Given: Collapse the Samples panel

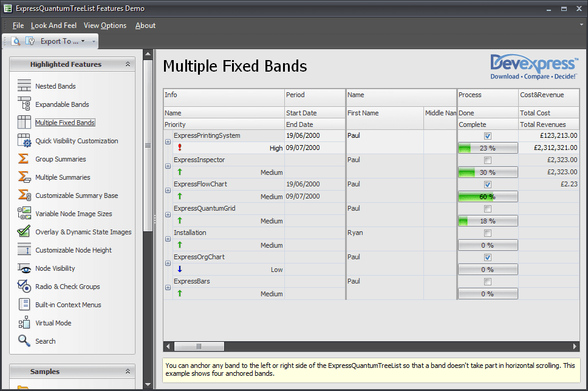Looking at the screenshot, I should pyautogui.click(x=128, y=371).
